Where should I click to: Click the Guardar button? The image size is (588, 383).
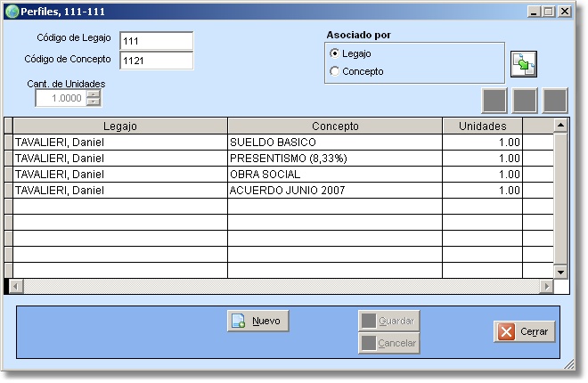[388, 321]
